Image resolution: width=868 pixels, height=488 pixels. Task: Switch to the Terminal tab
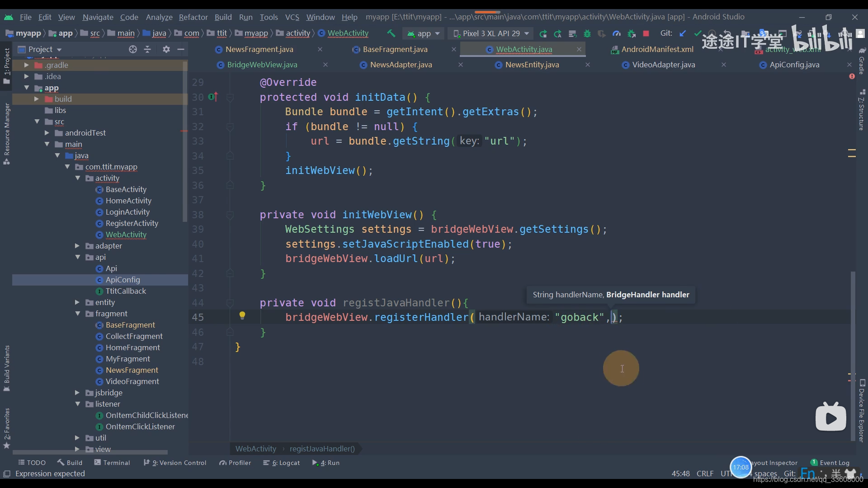pyautogui.click(x=116, y=462)
